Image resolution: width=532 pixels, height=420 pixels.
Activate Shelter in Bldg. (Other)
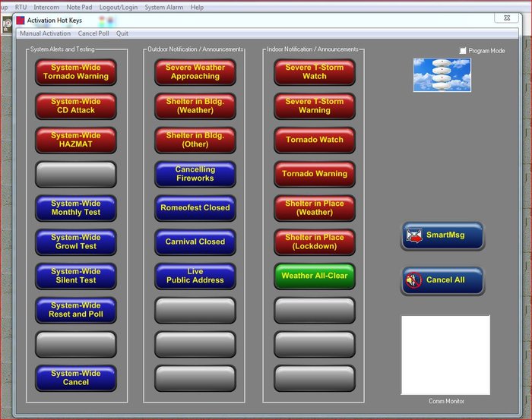tap(195, 140)
